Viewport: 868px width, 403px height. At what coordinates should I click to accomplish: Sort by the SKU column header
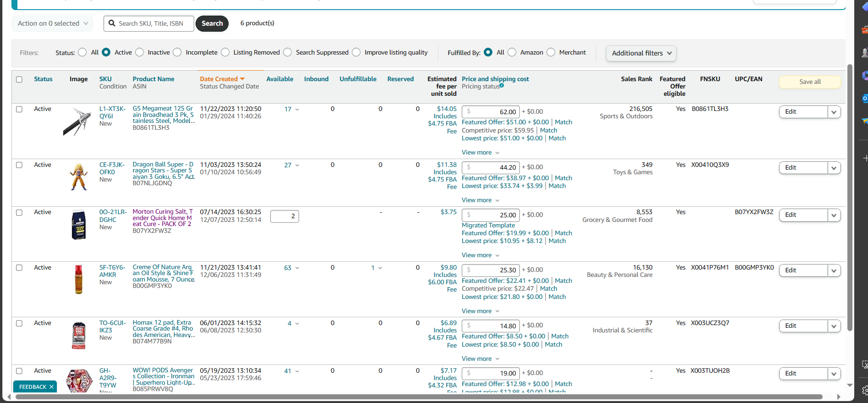[x=105, y=79]
